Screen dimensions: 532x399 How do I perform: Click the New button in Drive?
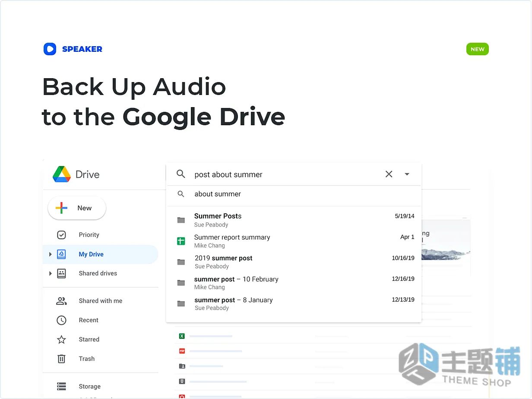coord(77,208)
